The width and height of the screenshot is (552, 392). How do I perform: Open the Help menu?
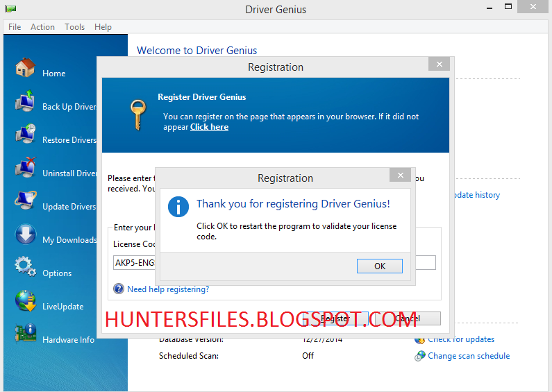click(103, 27)
